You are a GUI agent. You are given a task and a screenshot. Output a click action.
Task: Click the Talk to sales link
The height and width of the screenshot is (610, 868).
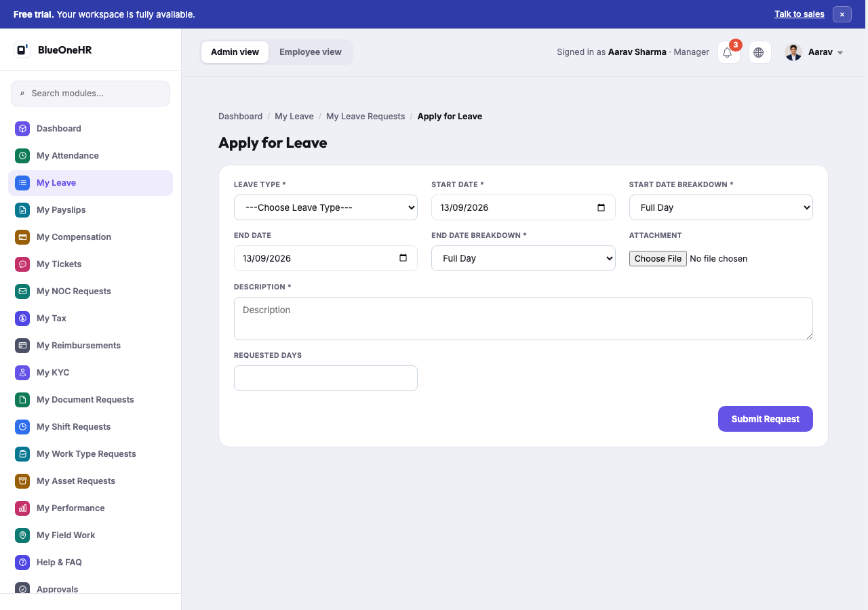[800, 14]
